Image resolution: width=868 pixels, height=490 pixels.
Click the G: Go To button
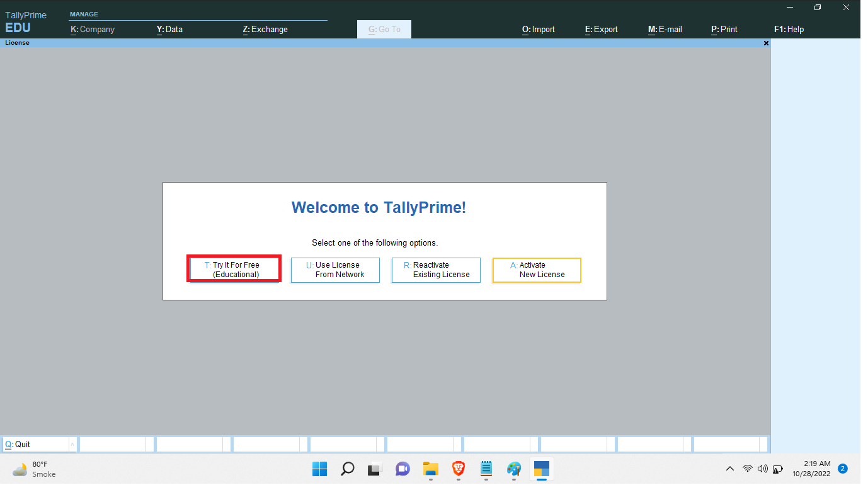[x=384, y=29]
